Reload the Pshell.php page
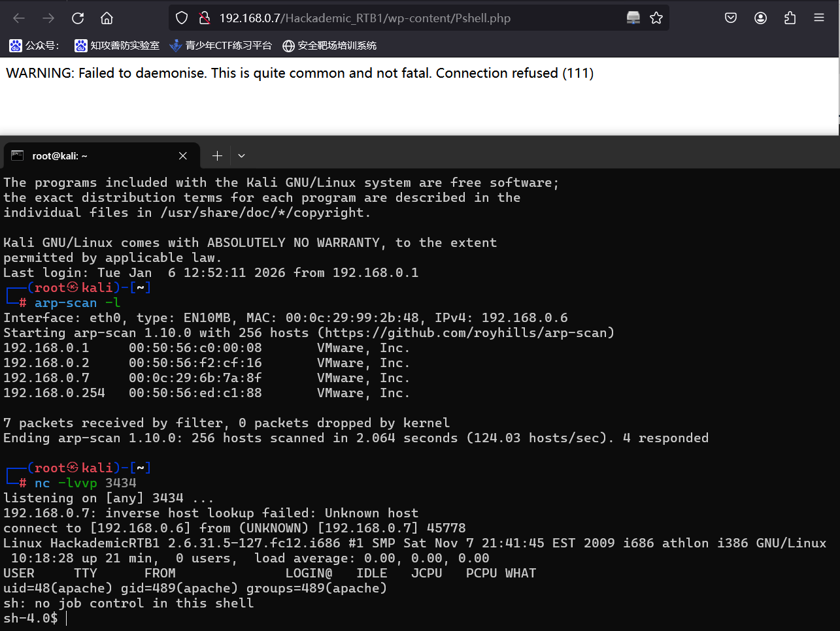The height and width of the screenshot is (631, 840). pyautogui.click(x=78, y=18)
